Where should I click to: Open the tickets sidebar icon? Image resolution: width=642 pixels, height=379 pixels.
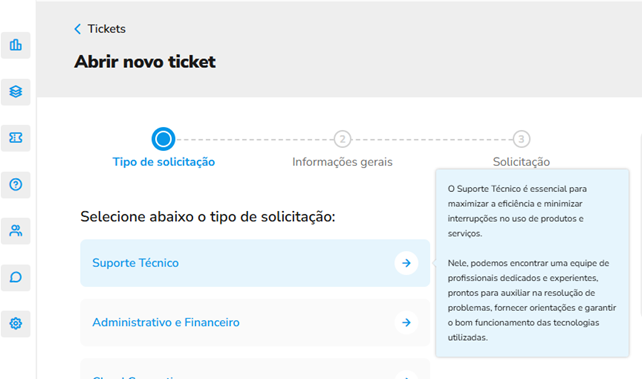point(16,138)
